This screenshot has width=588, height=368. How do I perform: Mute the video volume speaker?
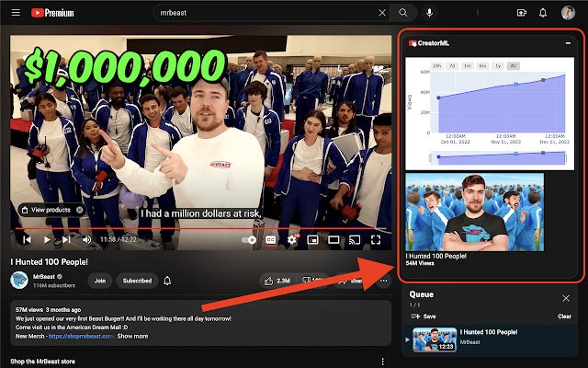(86, 239)
